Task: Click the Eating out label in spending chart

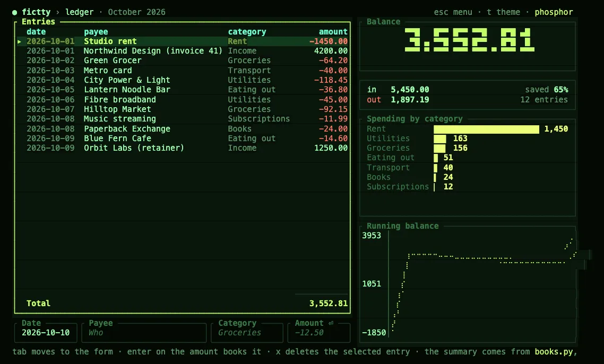Action: [391, 158]
